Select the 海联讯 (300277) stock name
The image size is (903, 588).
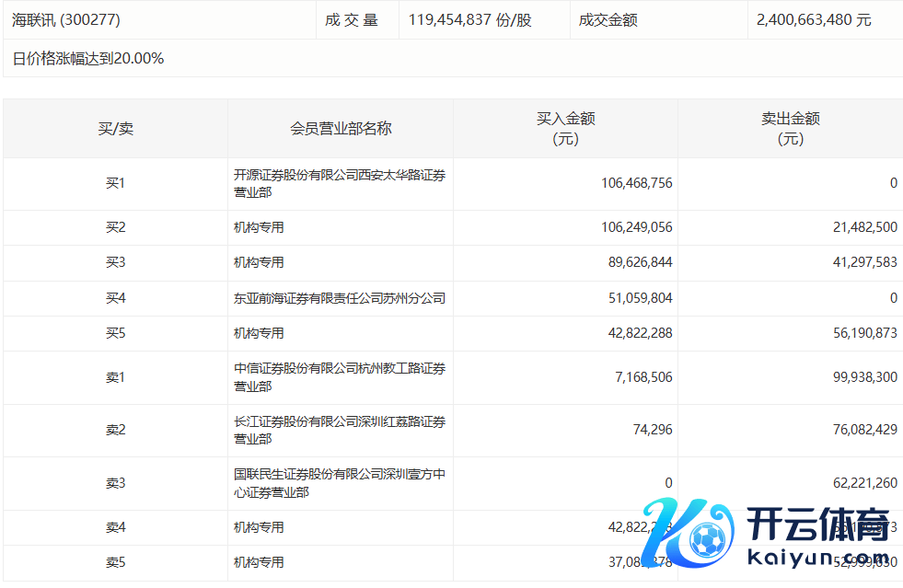(x=66, y=19)
